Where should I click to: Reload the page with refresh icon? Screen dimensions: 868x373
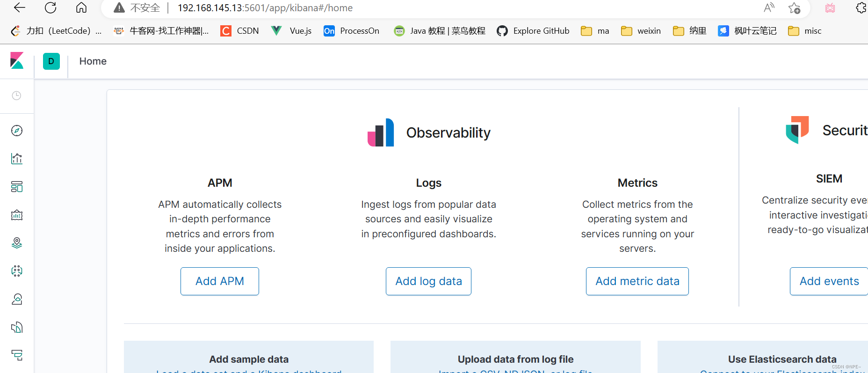click(x=51, y=7)
